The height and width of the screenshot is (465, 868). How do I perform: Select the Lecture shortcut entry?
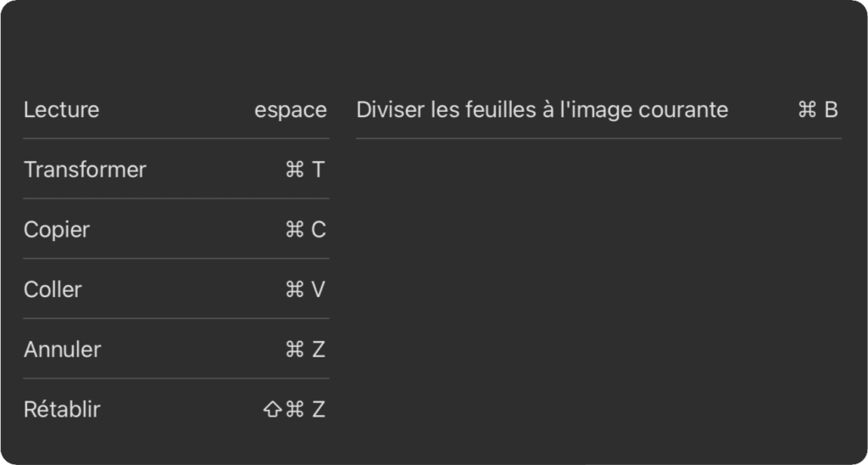pyautogui.click(x=176, y=109)
